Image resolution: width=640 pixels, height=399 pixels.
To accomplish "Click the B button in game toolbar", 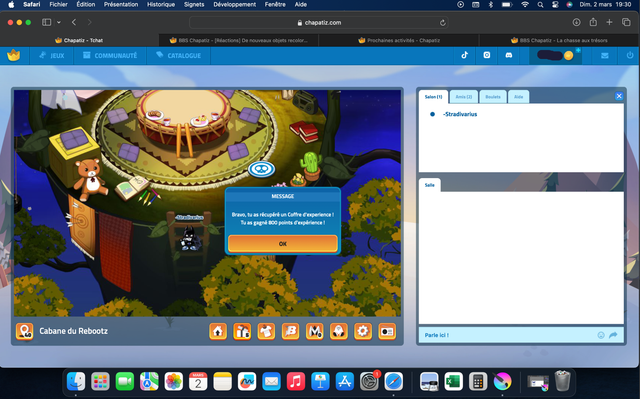I will coord(291,331).
